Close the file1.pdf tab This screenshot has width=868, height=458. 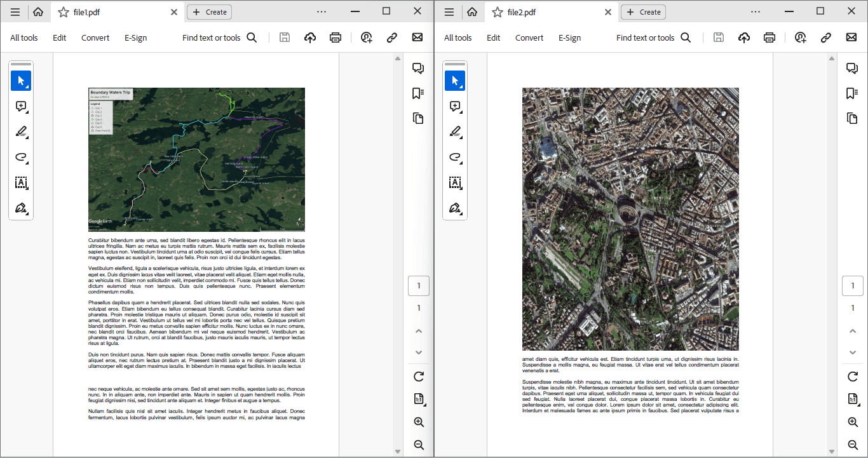174,12
